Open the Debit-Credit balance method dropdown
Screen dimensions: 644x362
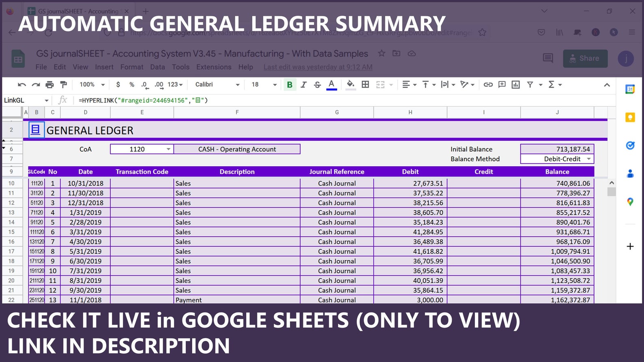pos(557,159)
